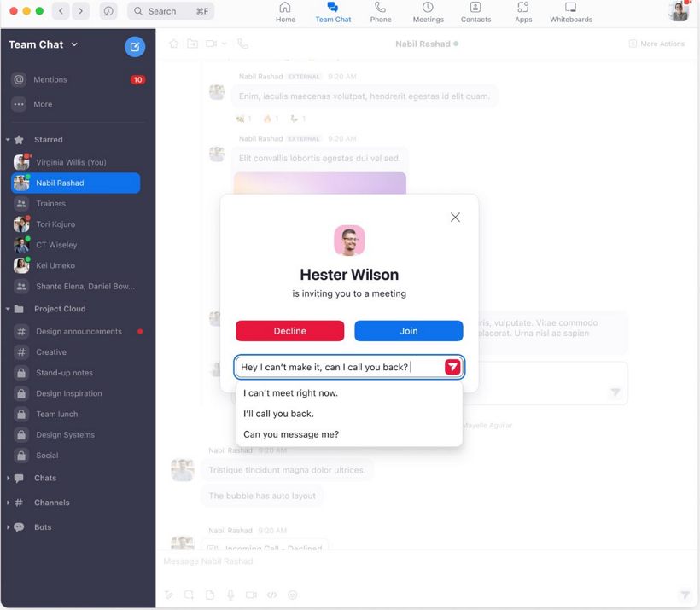The width and height of the screenshot is (700, 610).
Task: Open Design announcements channel
Action: [79, 332]
